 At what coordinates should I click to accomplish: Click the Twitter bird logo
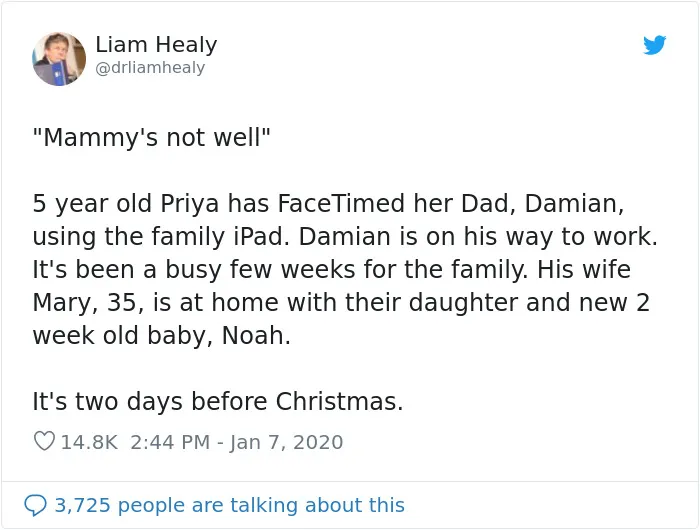pos(654,45)
